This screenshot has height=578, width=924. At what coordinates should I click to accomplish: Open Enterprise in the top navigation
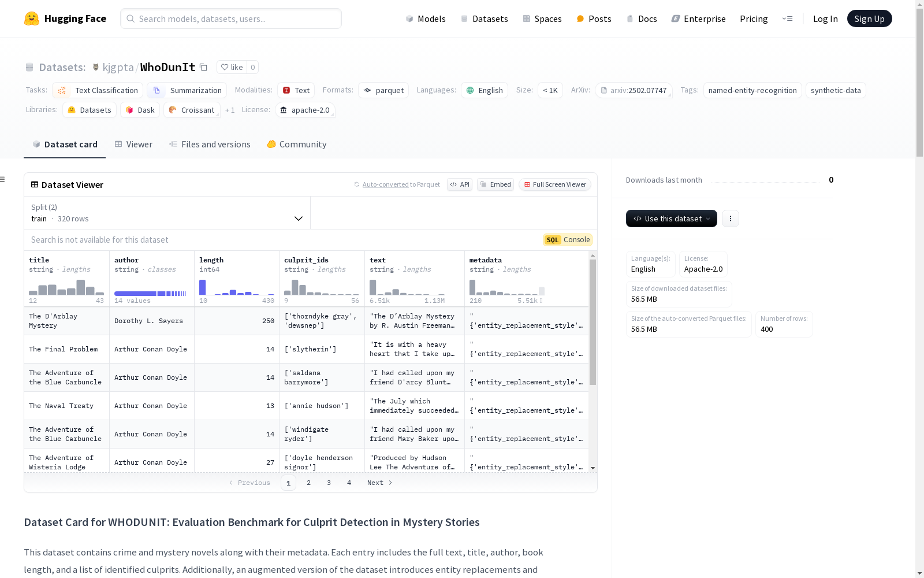tap(698, 18)
